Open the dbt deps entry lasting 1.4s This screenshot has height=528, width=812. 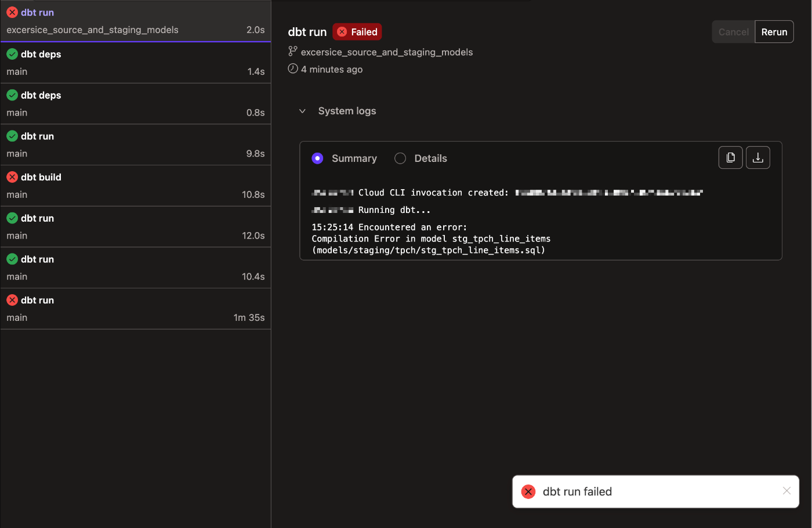coord(136,63)
